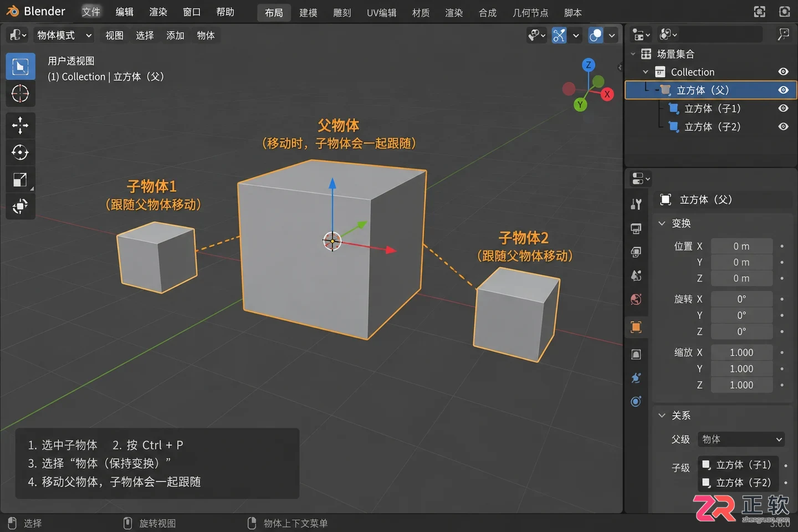Click the 位置 X value field

[741, 246]
